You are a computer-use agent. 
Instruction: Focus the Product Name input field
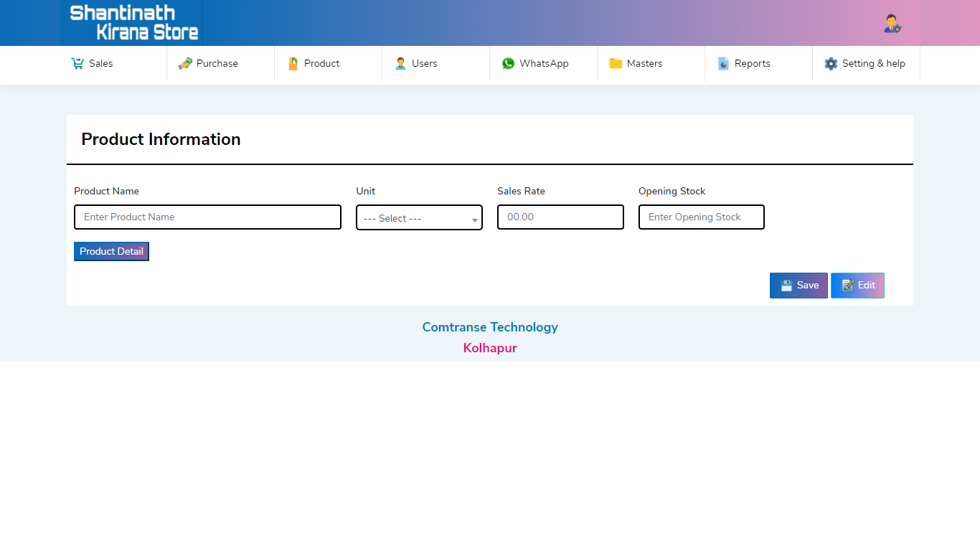pyautogui.click(x=207, y=217)
